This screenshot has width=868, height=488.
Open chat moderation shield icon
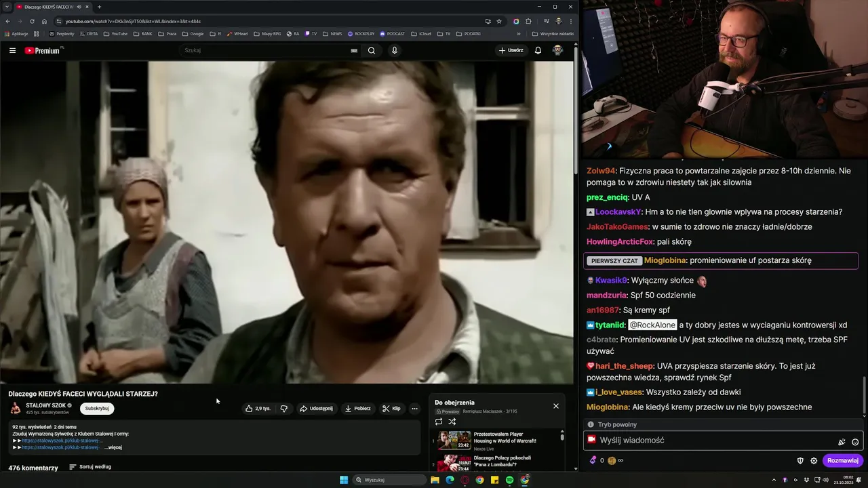(x=800, y=461)
